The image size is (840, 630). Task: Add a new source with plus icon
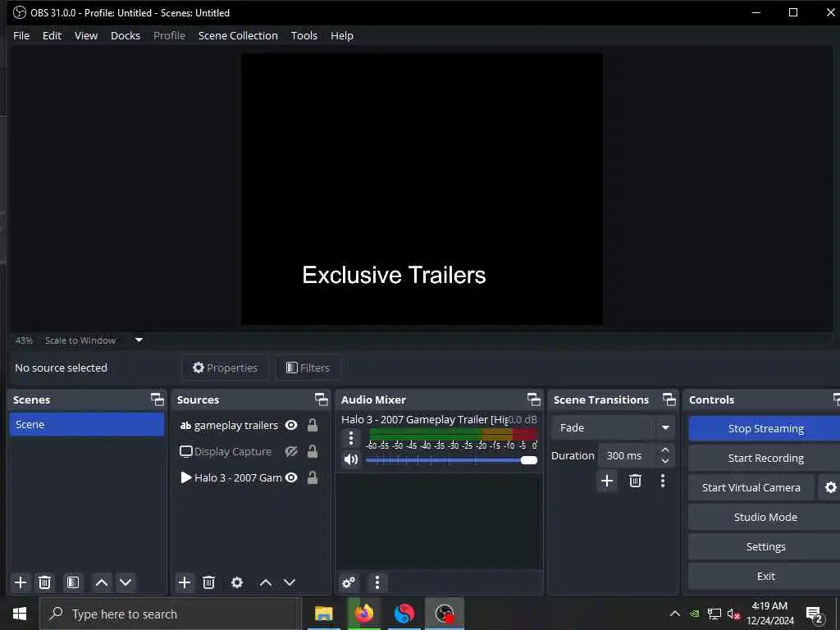coord(185,582)
